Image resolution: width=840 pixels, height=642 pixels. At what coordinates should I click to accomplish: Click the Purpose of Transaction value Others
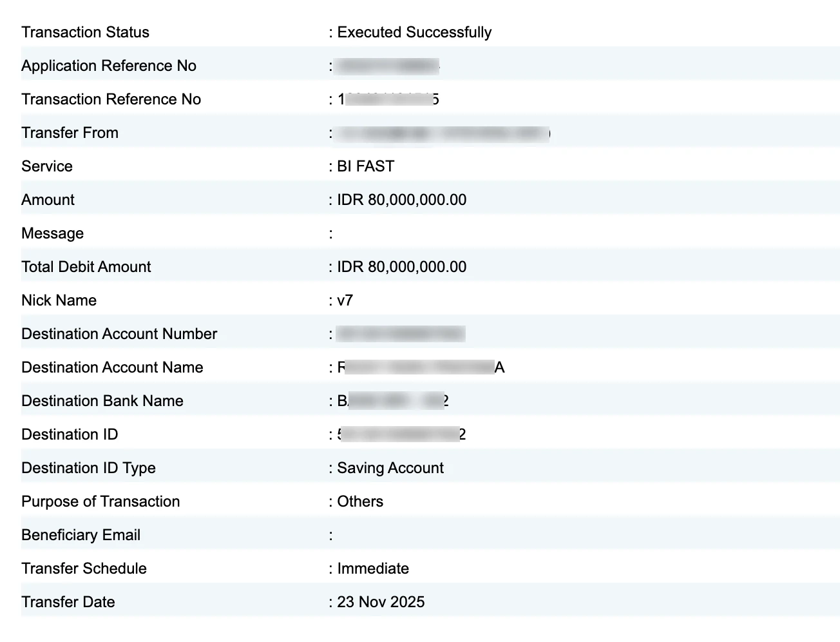pyautogui.click(x=360, y=501)
